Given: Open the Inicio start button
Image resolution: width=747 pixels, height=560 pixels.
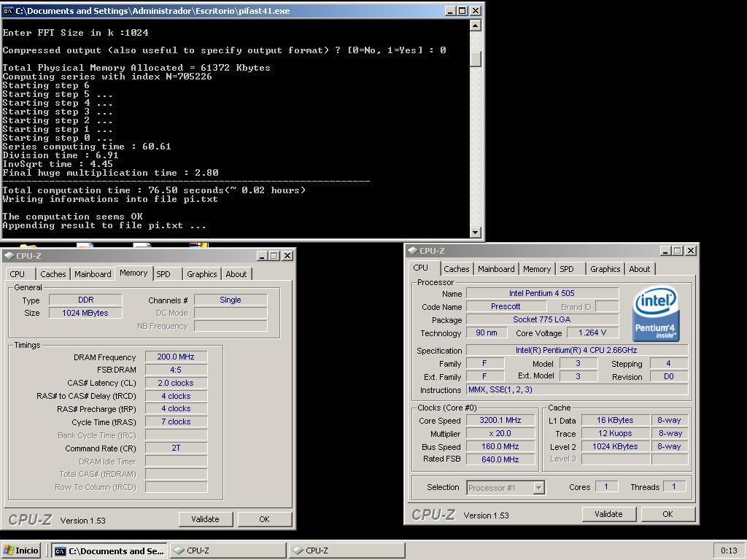Looking at the screenshot, I should [20, 551].
